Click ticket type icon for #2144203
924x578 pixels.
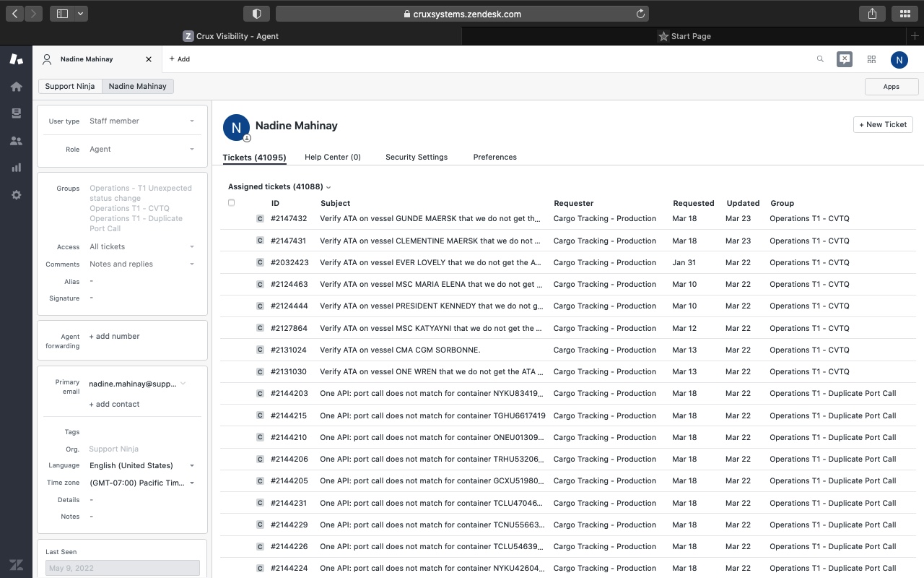(x=260, y=394)
